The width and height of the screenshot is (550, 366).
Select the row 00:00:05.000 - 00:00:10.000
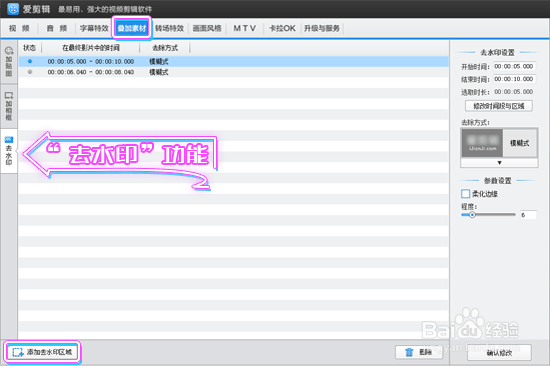[x=234, y=61]
